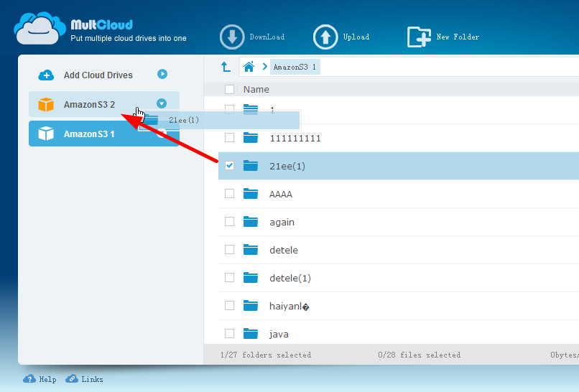Screen dimensions: 579x392
Task: Check the box for folder detele
Action: pos(229,250)
